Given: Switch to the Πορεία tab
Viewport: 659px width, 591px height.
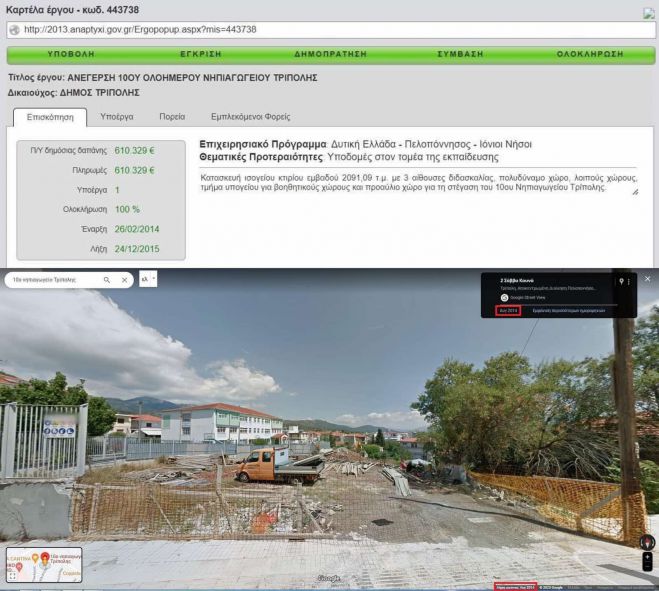Looking at the screenshot, I should (x=172, y=117).
